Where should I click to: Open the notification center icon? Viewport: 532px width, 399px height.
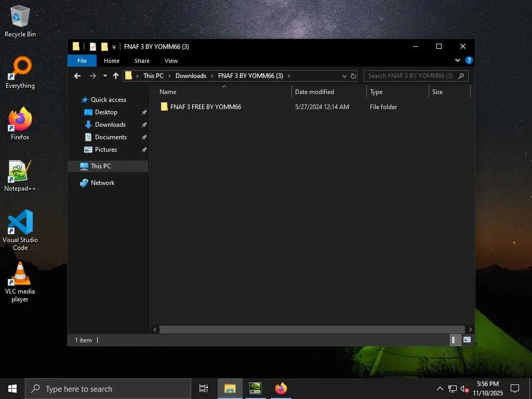(x=515, y=389)
